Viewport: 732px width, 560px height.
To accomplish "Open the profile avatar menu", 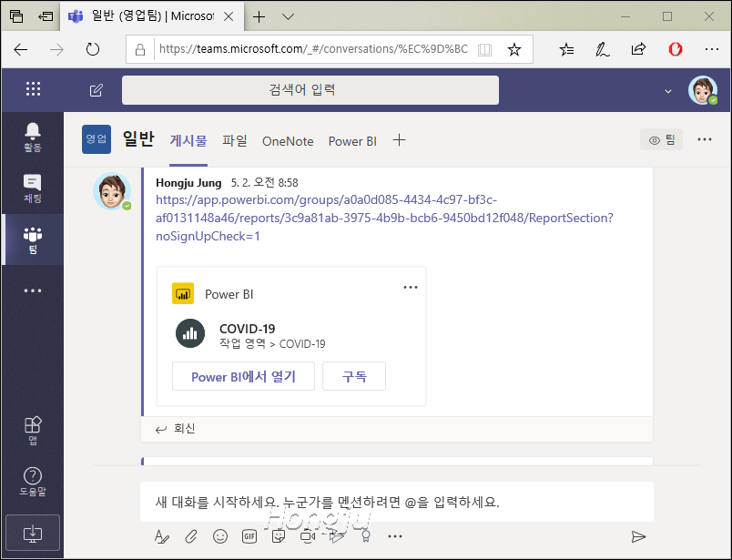I will tap(703, 90).
